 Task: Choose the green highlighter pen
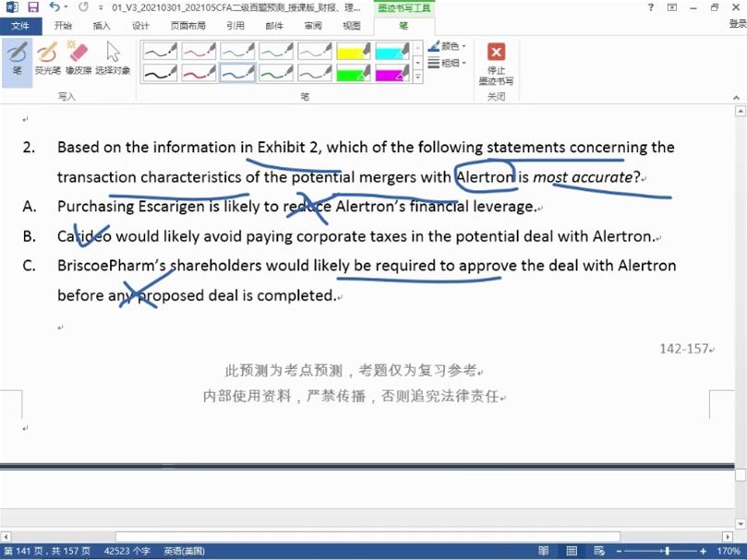(353, 73)
